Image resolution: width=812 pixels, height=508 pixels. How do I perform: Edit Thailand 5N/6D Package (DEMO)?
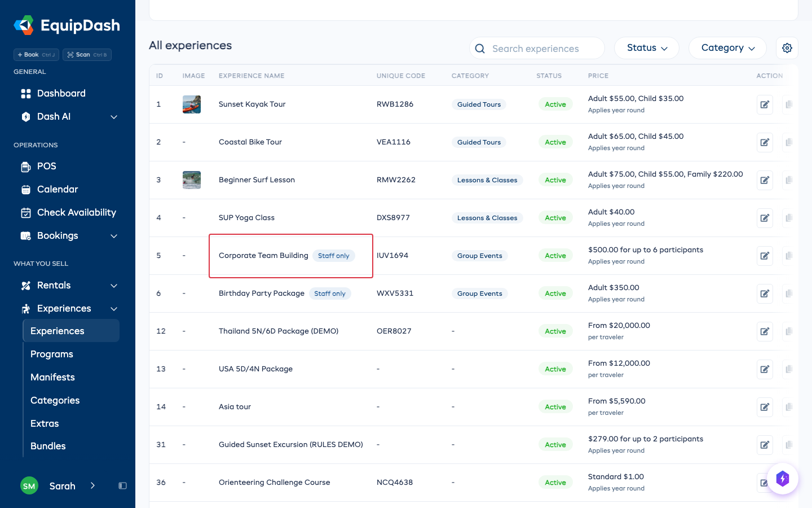765,331
